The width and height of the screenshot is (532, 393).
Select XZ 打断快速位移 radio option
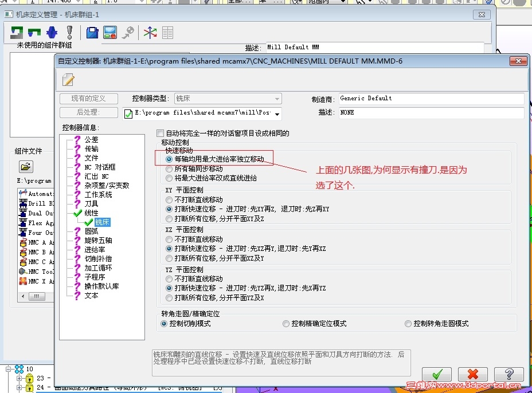pos(169,249)
